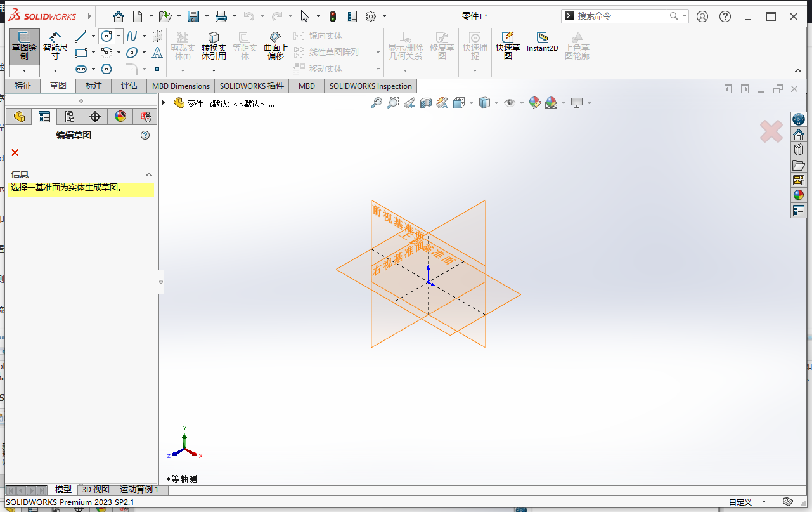
Task: Click the Select cursor tool
Action: pos(305,16)
